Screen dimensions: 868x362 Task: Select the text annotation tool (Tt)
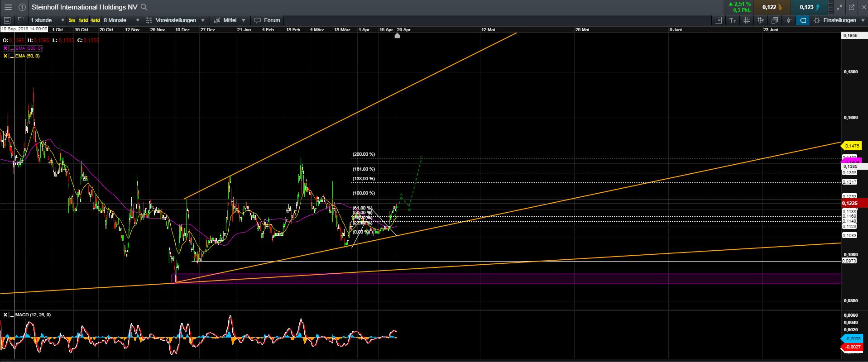coord(733,20)
